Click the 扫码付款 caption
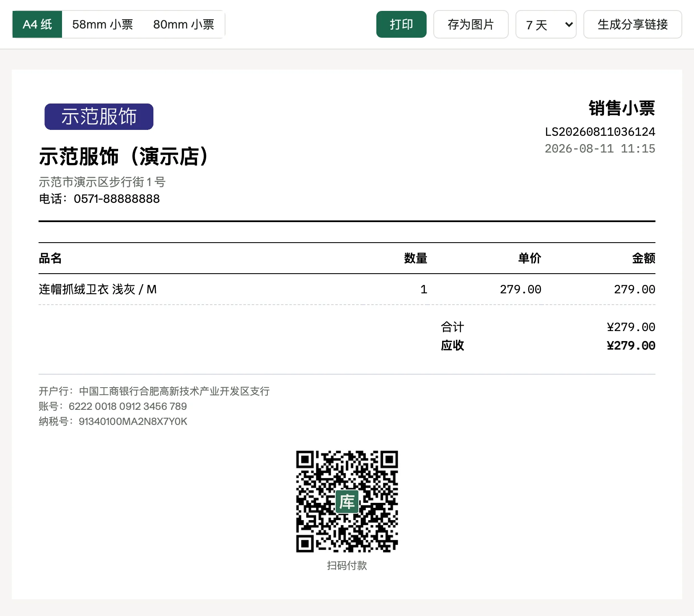The image size is (694, 616). pyautogui.click(x=347, y=565)
